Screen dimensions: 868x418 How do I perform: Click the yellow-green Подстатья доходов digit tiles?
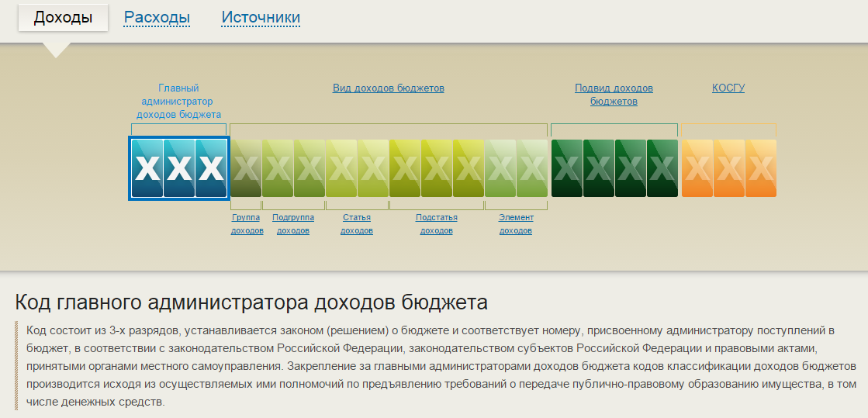pyautogui.click(x=436, y=168)
